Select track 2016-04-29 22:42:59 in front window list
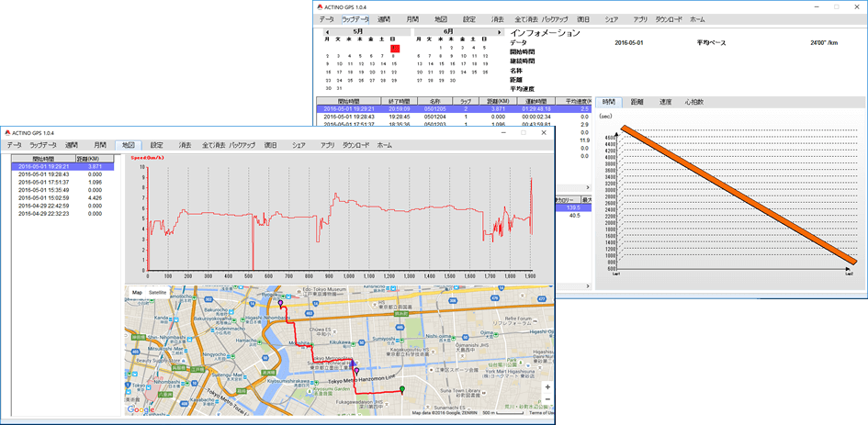 coord(62,205)
